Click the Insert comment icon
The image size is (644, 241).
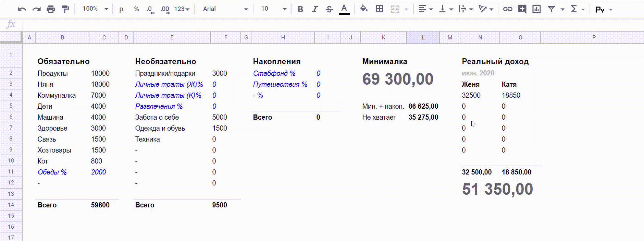(x=522, y=9)
